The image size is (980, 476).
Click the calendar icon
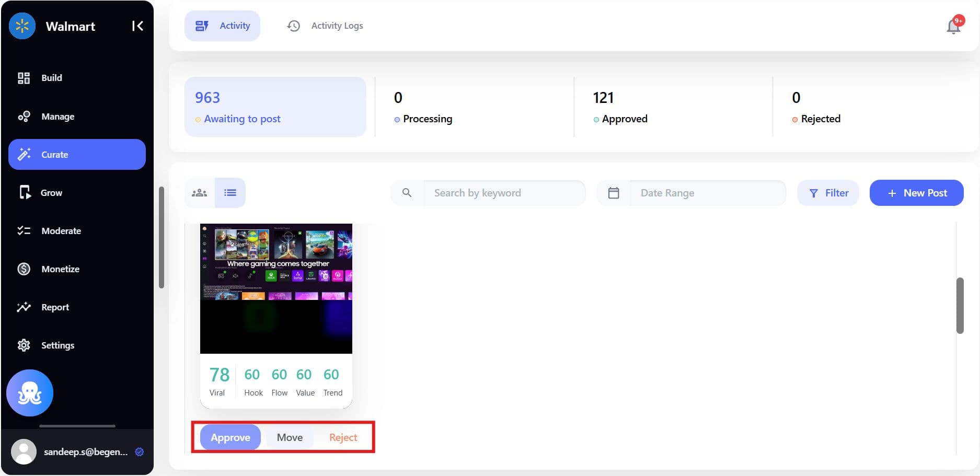[x=614, y=193]
